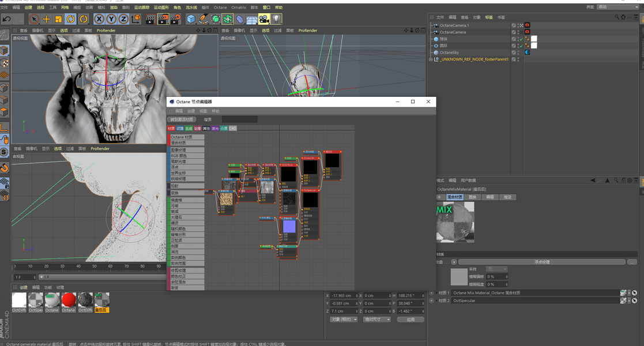
Task: Toggle red 材质 node filter
Action: 171,129
